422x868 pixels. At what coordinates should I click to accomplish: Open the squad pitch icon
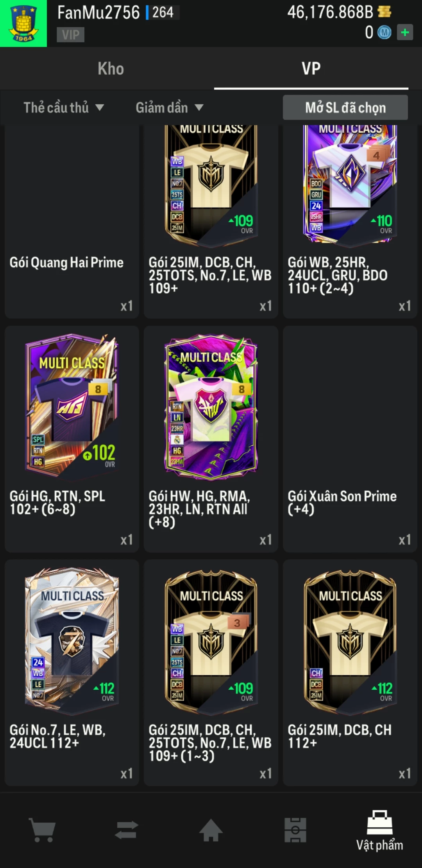click(295, 830)
